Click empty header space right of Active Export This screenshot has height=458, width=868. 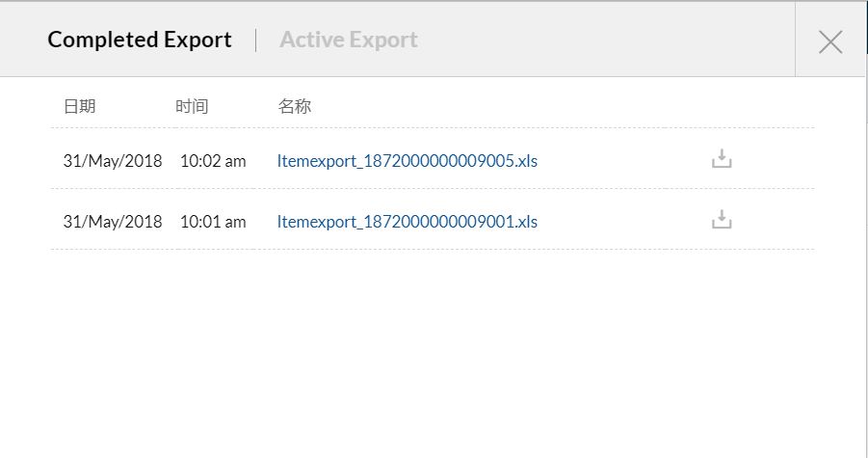597,40
